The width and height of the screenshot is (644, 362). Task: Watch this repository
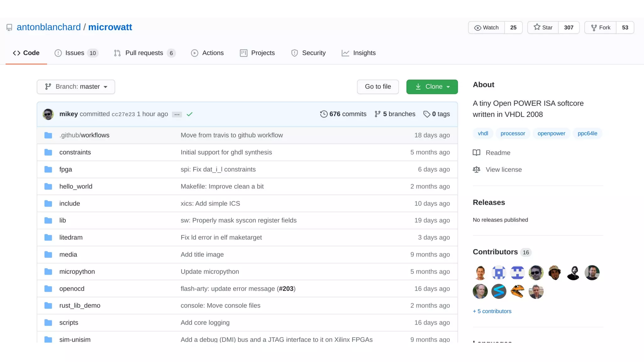[486, 28]
